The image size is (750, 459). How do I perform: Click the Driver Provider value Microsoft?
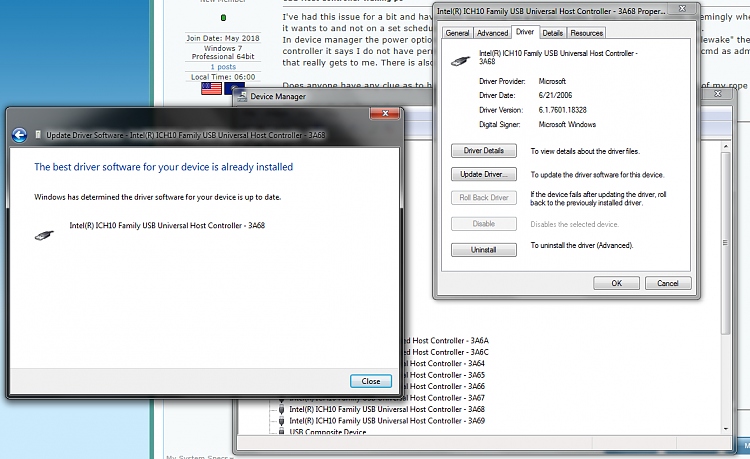(552, 81)
